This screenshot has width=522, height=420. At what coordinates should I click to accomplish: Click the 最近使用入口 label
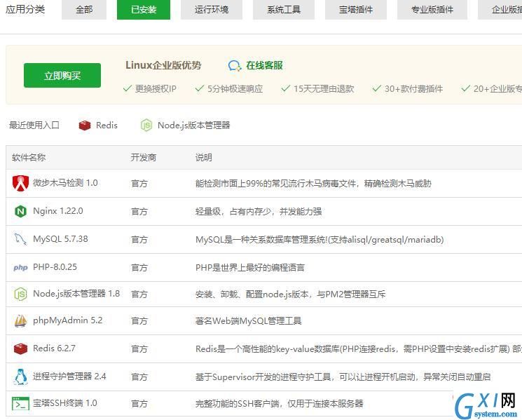pos(34,126)
